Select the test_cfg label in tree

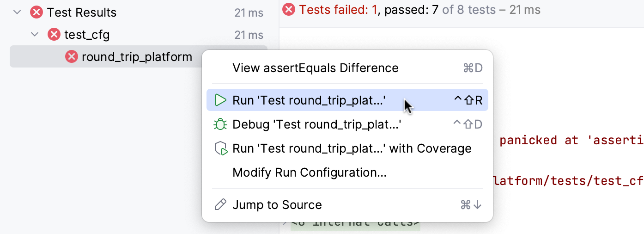(x=87, y=35)
